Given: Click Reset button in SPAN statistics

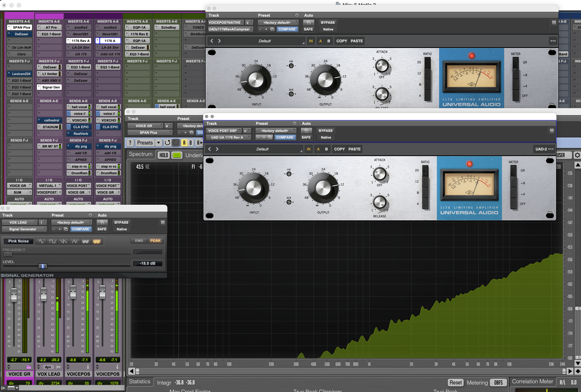Looking at the screenshot, I should tap(455, 383).
